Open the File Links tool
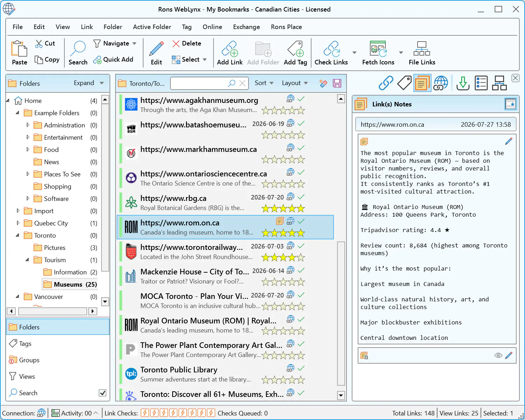Image resolution: width=525 pixels, height=420 pixels. 422,52
